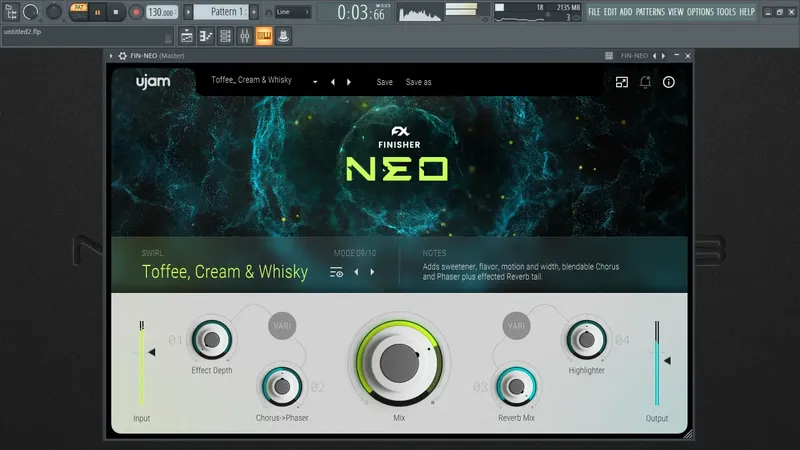The image size is (800, 450).
Task: Click the untitled2.flp hint bar text
Action: click(x=22, y=32)
